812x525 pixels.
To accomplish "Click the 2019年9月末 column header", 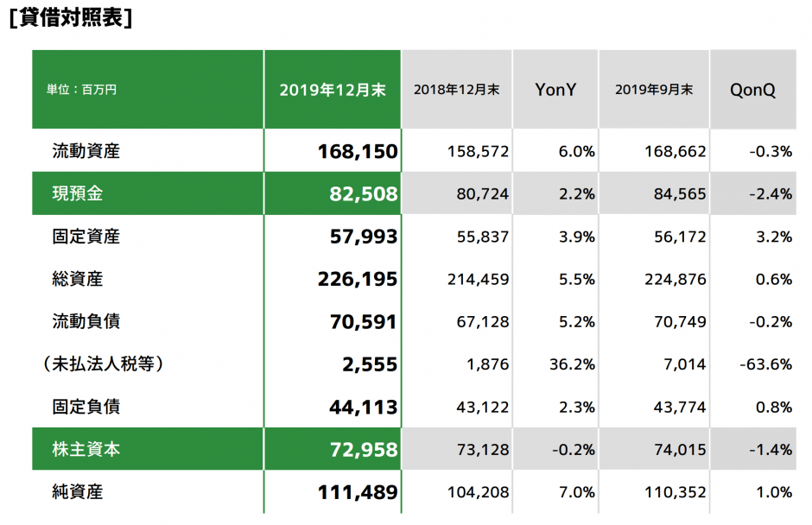I will click(x=654, y=90).
